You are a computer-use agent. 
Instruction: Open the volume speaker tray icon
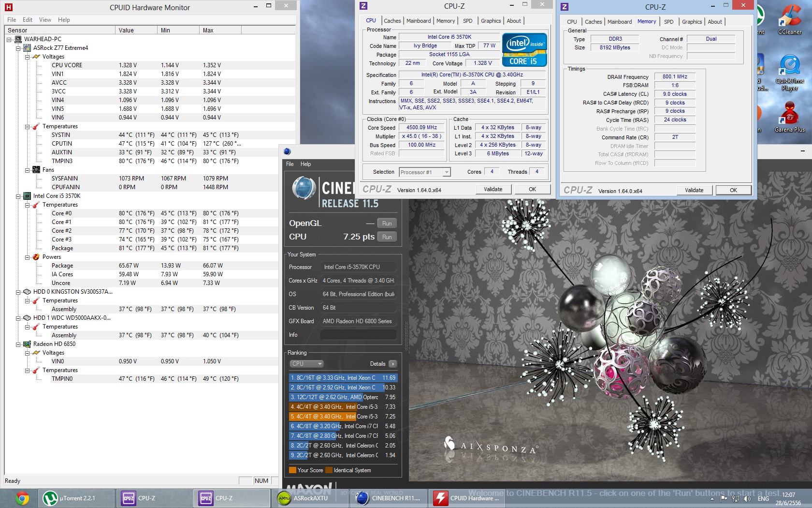pyautogui.click(x=747, y=499)
